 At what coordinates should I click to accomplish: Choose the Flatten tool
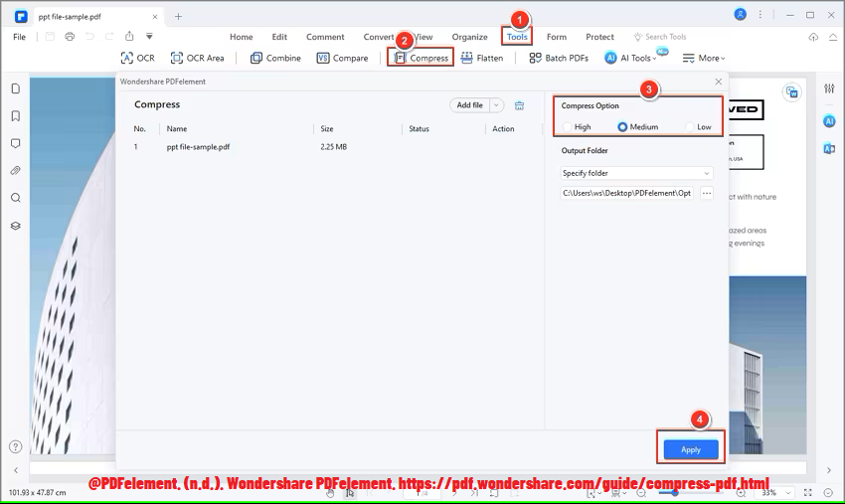tap(482, 58)
